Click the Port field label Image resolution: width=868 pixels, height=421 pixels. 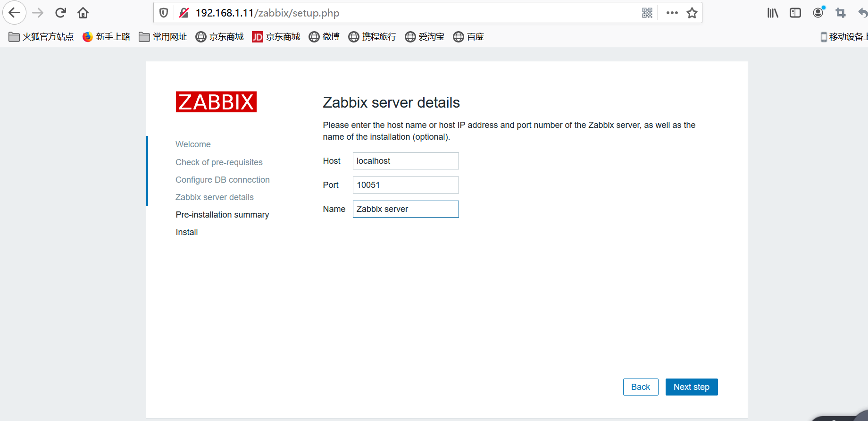(331, 185)
